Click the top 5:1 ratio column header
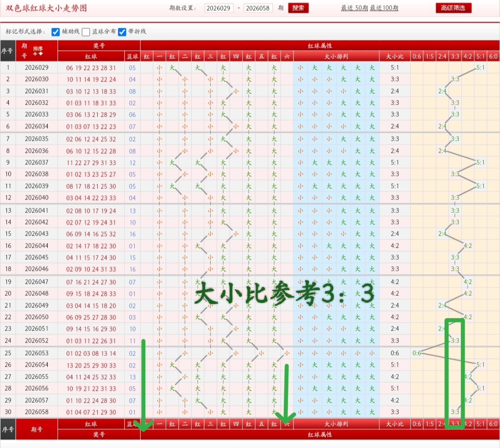Viewport: 500px width, 448px height. [x=481, y=56]
